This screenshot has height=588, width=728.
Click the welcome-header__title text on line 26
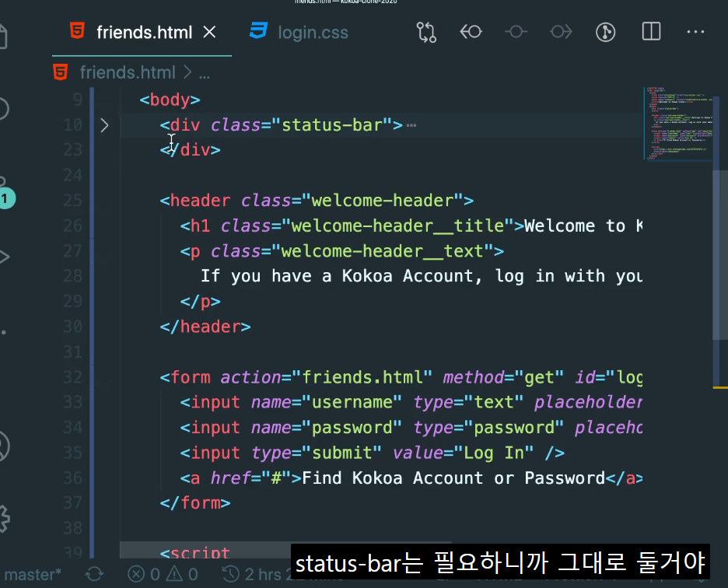(x=397, y=226)
